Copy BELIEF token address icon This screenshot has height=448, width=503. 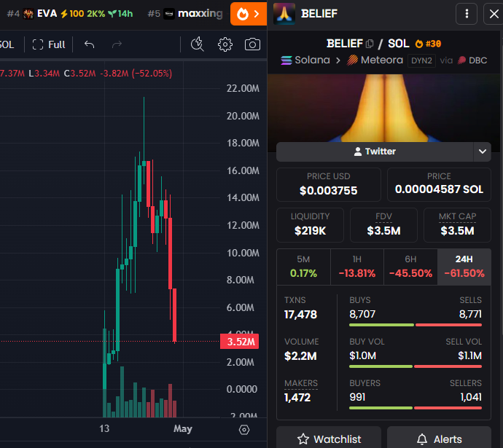(370, 44)
